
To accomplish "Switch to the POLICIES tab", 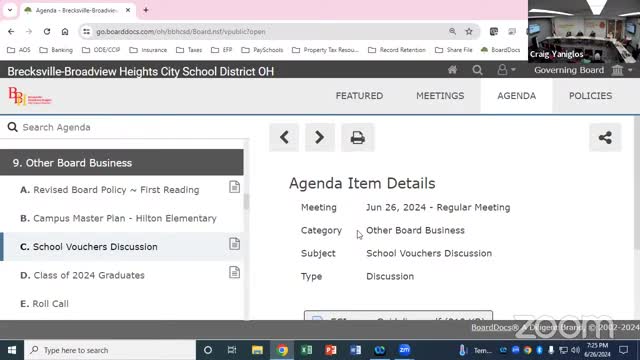I will tap(590, 96).
